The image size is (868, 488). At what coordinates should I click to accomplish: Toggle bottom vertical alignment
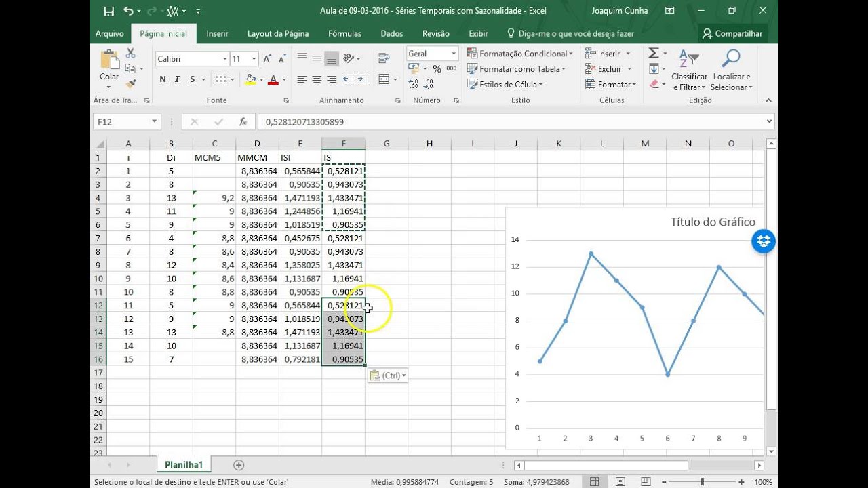(332, 58)
